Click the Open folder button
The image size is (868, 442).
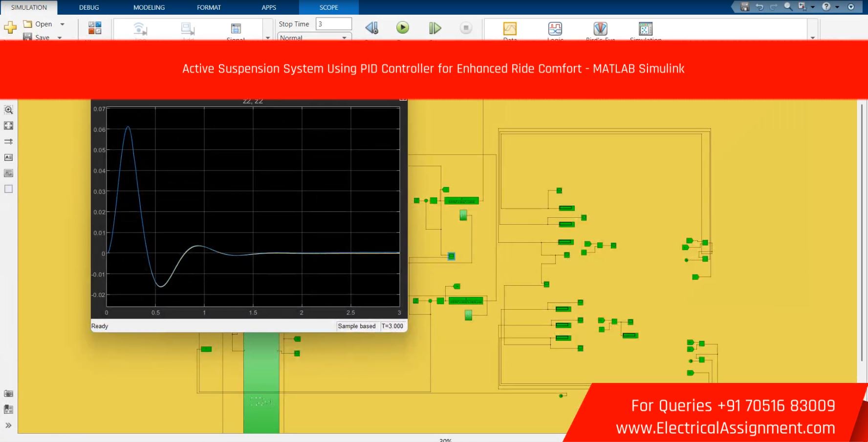pos(38,24)
